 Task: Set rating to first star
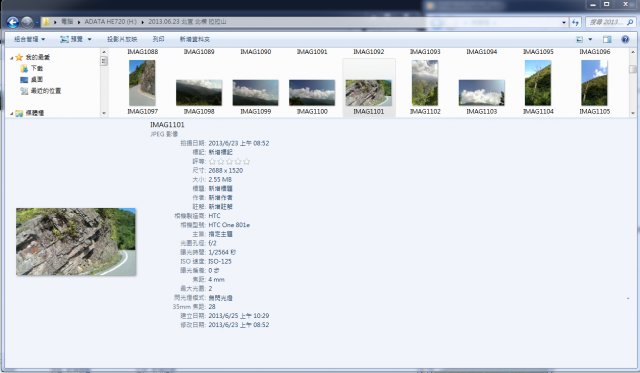[212, 162]
